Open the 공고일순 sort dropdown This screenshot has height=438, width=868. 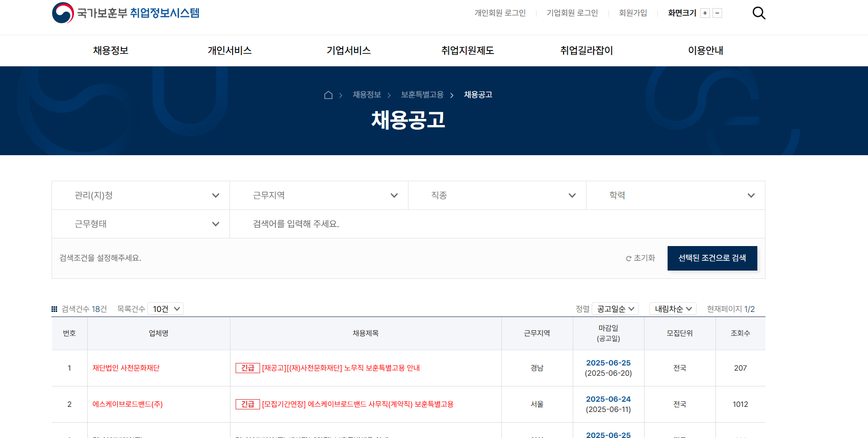coord(616,309)
